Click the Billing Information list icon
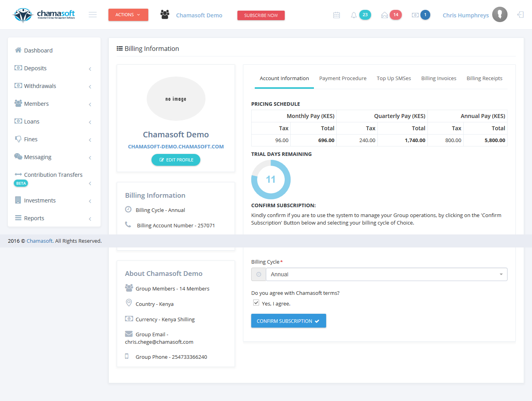This screenshot has width=532, height=401. point(119,49)
